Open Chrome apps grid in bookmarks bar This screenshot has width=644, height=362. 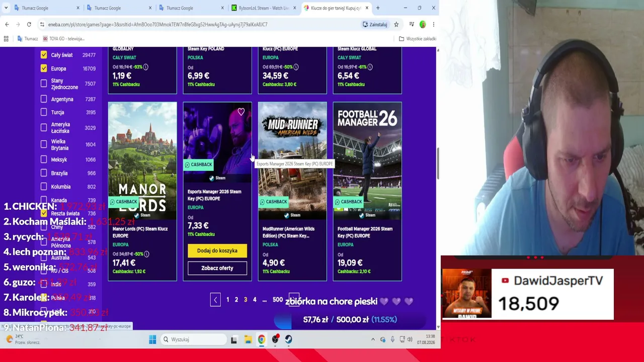(x=6, y=39)
